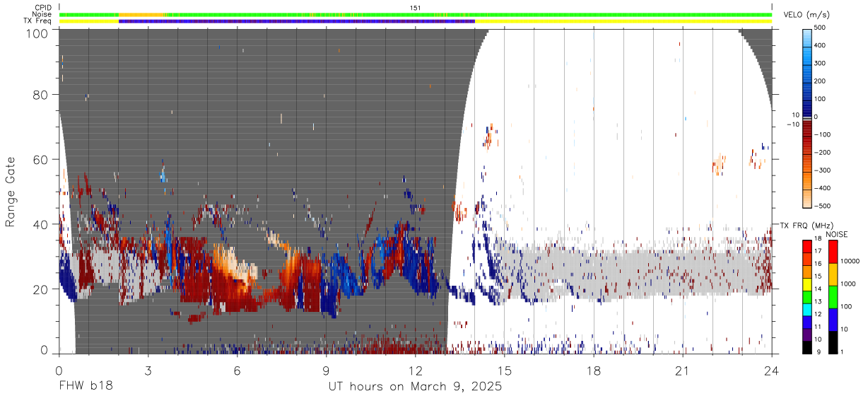
Task: Pick the yellow segment of the TX FRQ colorbar
Action: coord(806,284)
